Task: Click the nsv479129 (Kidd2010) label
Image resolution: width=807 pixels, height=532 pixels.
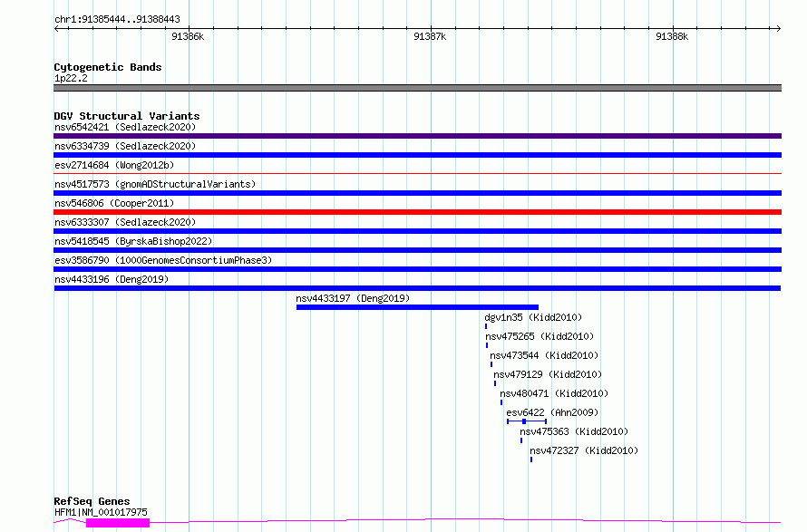Action: tap(548, 374)
